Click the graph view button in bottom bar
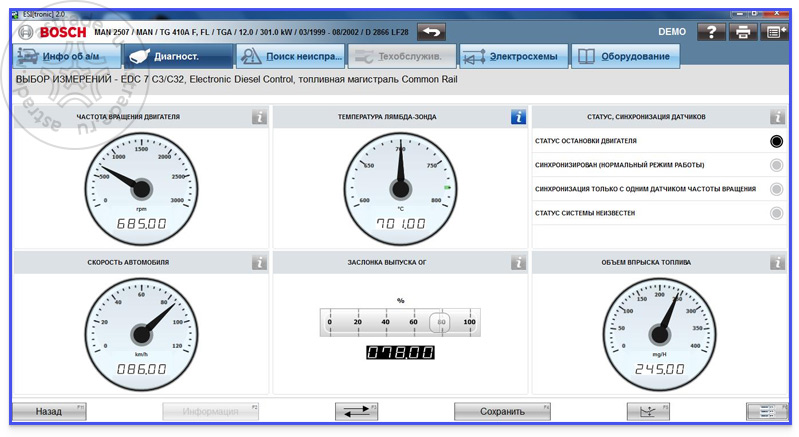The image size is (799, 437). pyautogui.click(x=648, y=412)
